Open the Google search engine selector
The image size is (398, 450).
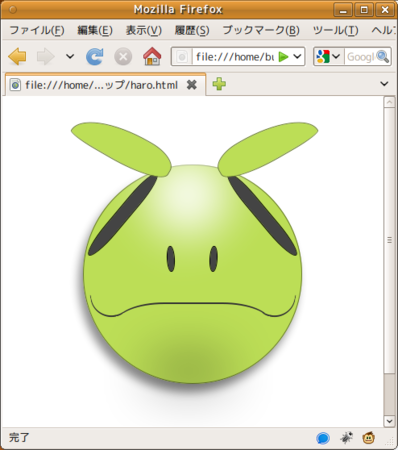point(328,57)
